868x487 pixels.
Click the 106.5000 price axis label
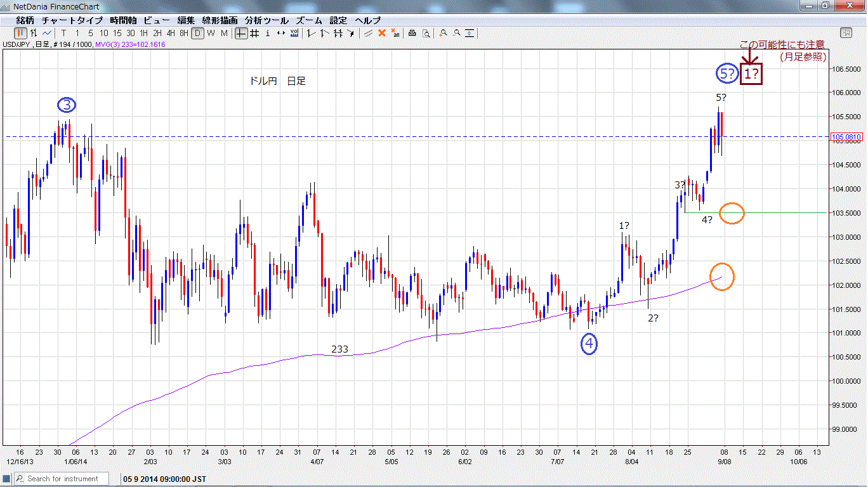[846, 68]
